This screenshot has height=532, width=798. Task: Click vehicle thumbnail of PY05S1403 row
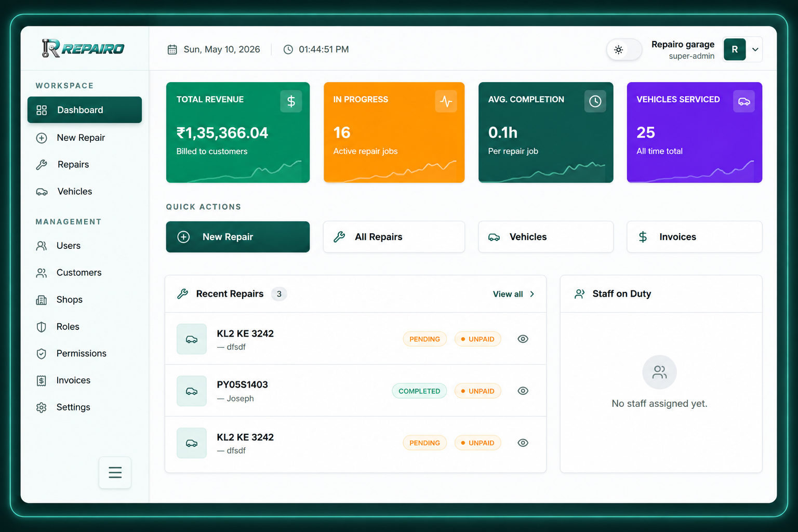pyautogui.click(x=192, y=391)
